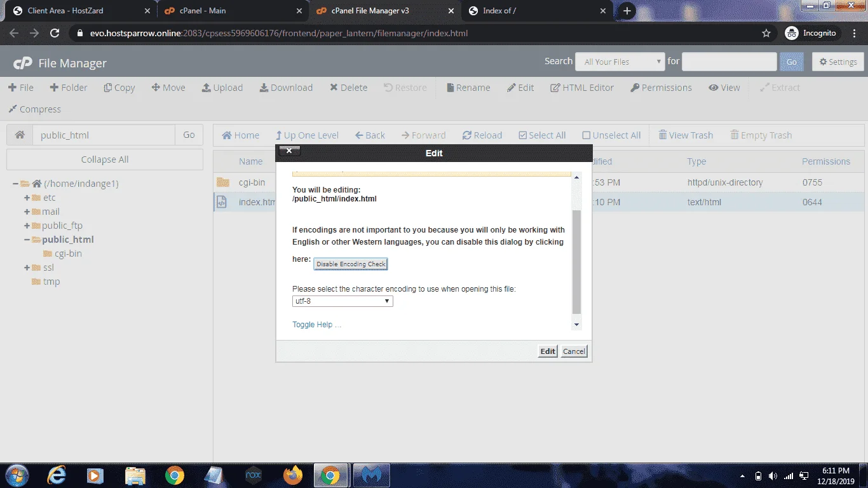Create a new Folder from toolbar

click(x=69, y=88)
